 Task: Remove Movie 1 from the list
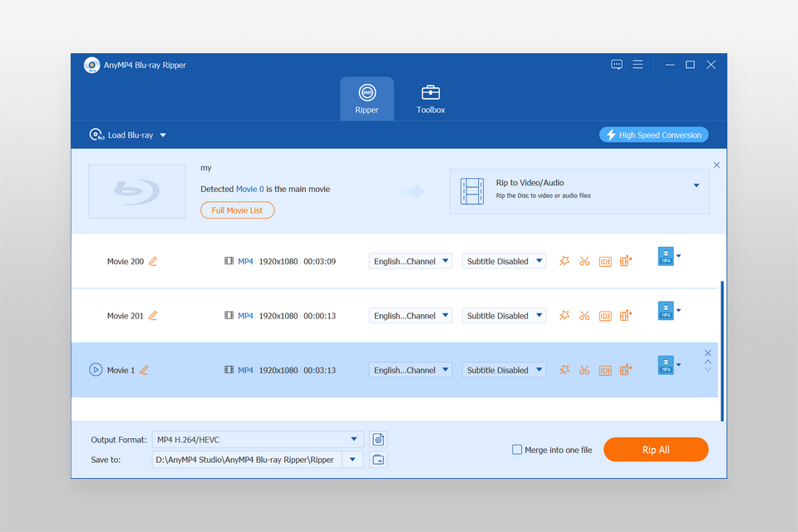707,352
